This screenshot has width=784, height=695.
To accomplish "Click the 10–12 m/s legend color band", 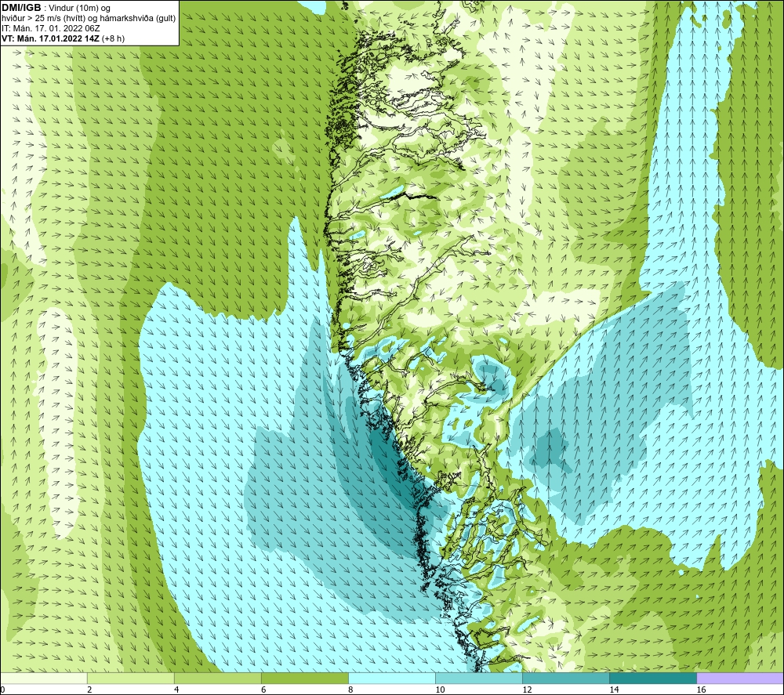I will click(x=478, y=678).
